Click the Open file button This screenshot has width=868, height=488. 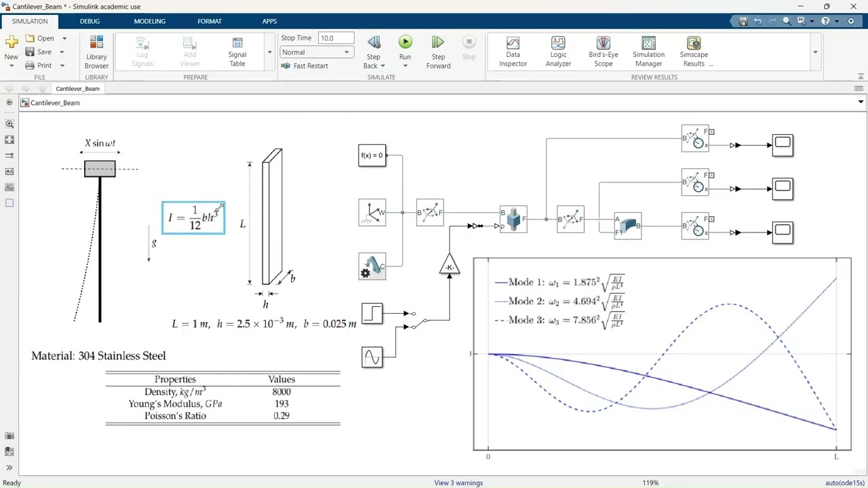tap(40, 38)
